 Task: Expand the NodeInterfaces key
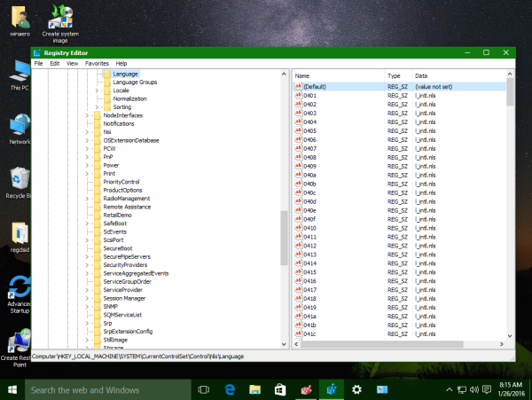pos(87,115)
